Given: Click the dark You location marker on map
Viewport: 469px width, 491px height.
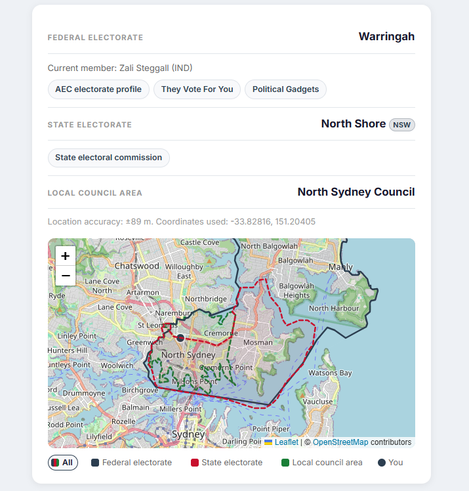Looking at the screenshot, I should (180, 338).
